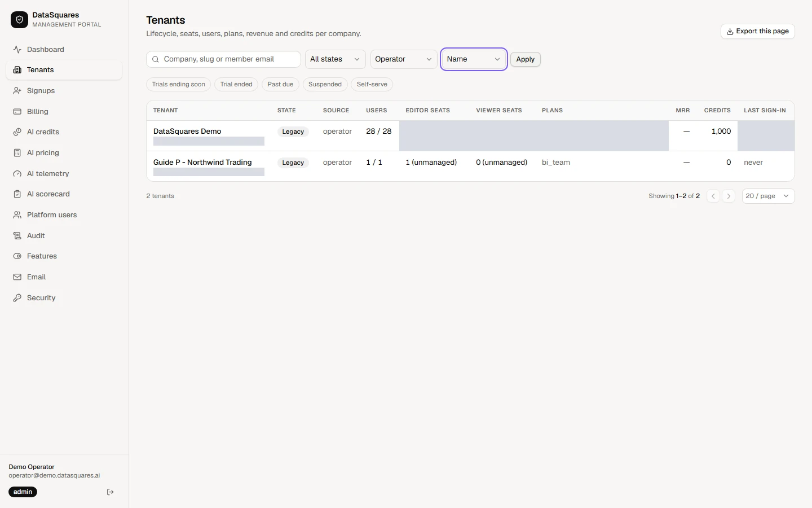This screenshot has height=508, width=812.
Task: Open Guide P - Northwind Trading tenant
Action: coord(202,163)
